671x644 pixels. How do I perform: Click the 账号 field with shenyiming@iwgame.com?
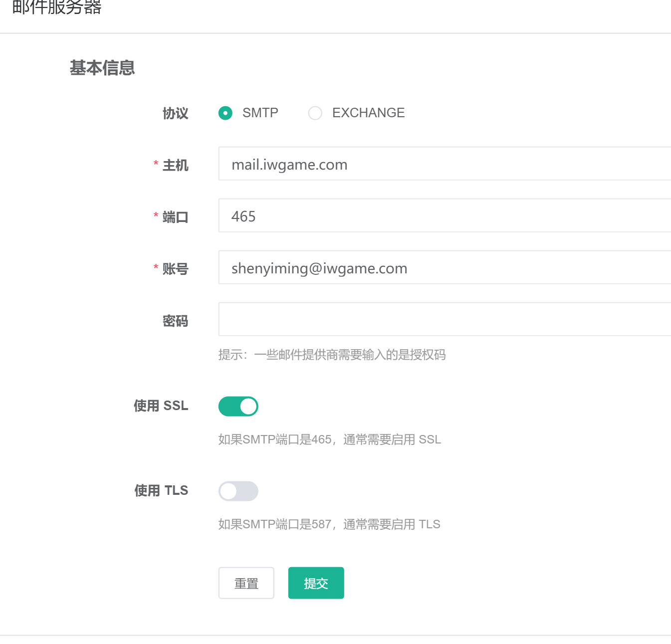tap(444, 268)
